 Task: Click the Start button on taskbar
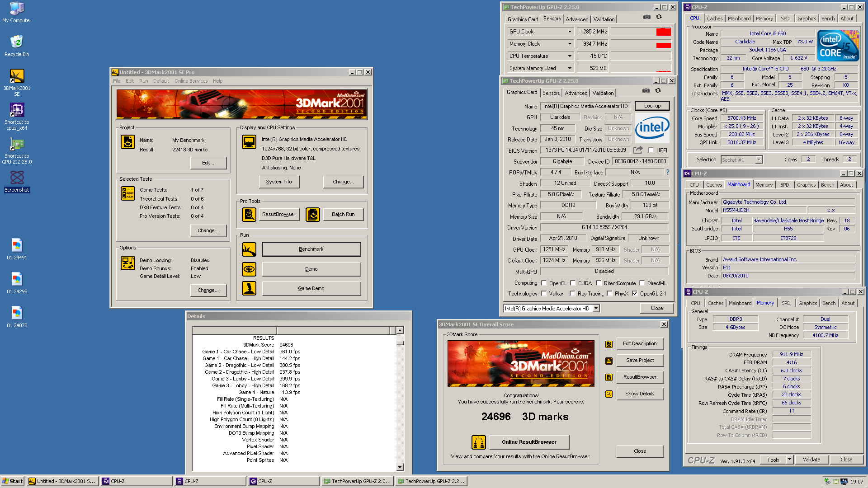(13, 481)
